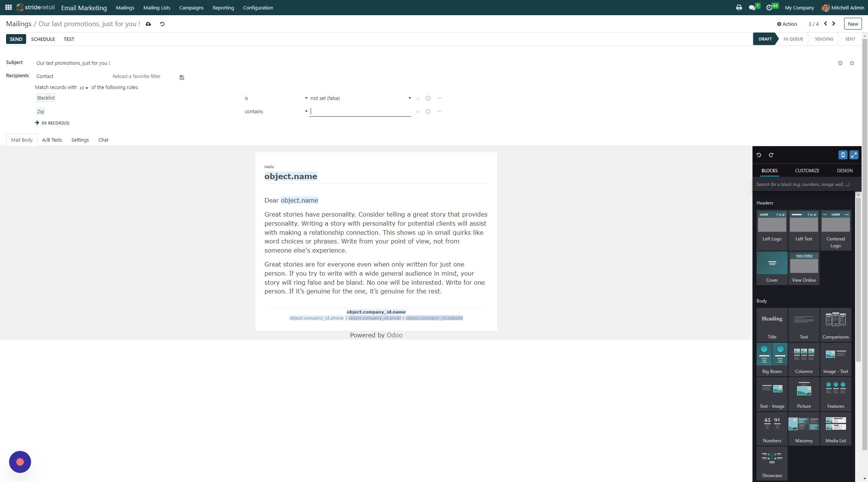The height and width of the screenshot is (482, 868).
Task: Select the Picture block
Action: (804, 394)
